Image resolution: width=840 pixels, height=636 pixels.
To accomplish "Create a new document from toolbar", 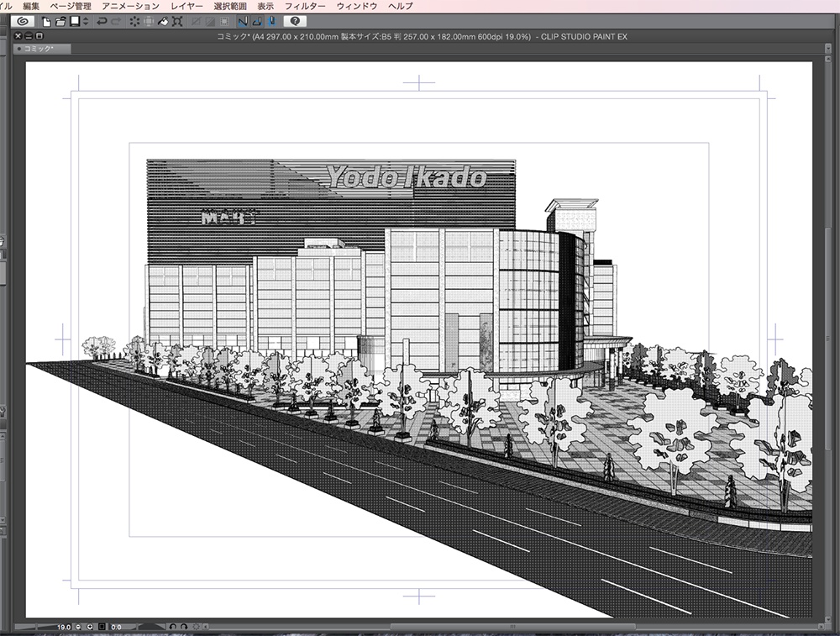I will (47, 22).
